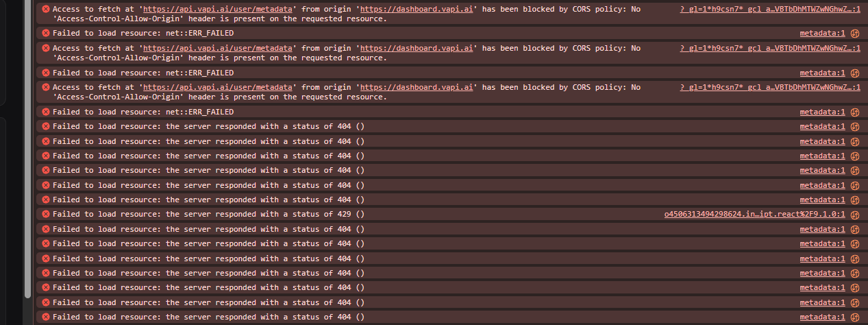Click the red error icon on the first ERR_FAILED row

tap(46, 33)
